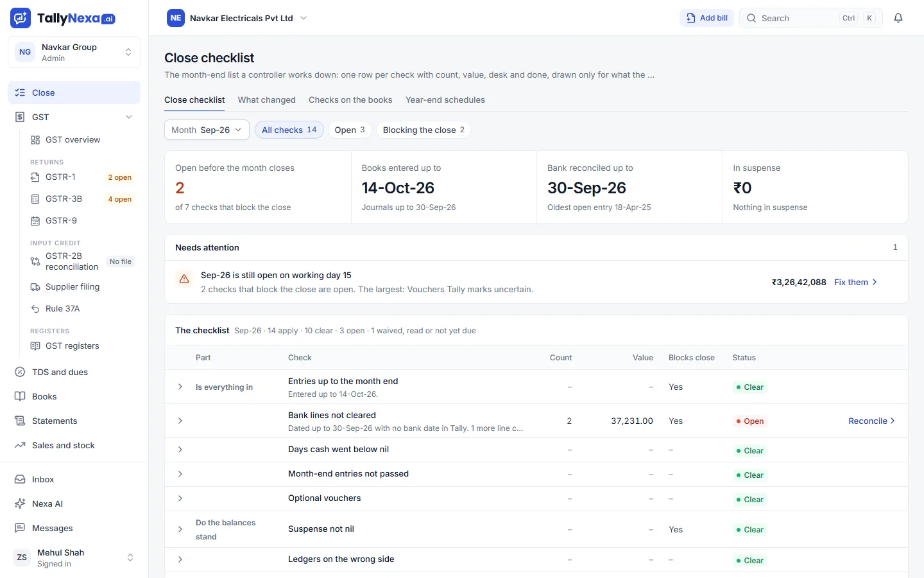
Task: Click the Add bill button
Action: 706,18
